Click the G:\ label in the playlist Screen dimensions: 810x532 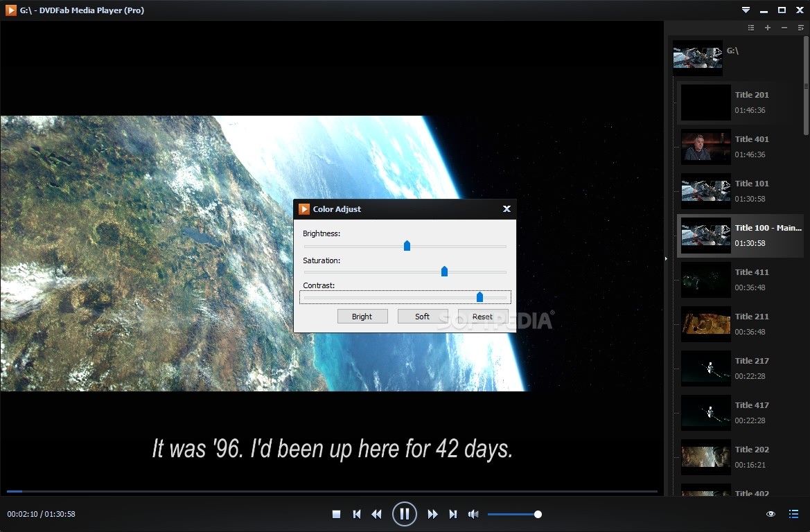pyautogui.click(x=732, y=51)
